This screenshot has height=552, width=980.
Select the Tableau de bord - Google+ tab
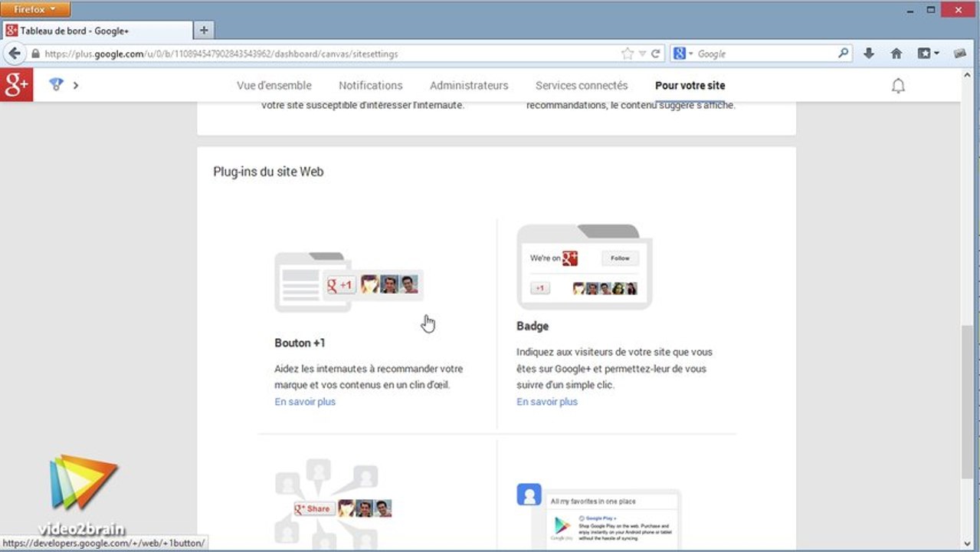coord(97,31)
